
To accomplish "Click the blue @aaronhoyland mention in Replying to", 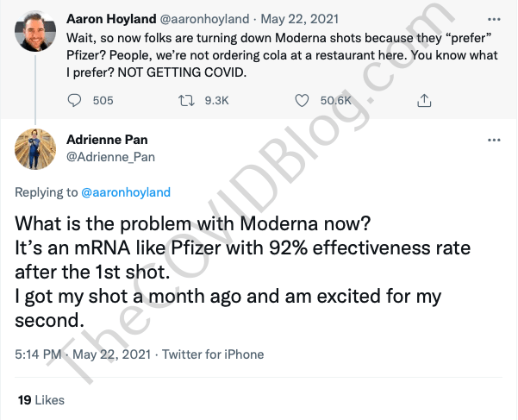I will tap(126, 192).
